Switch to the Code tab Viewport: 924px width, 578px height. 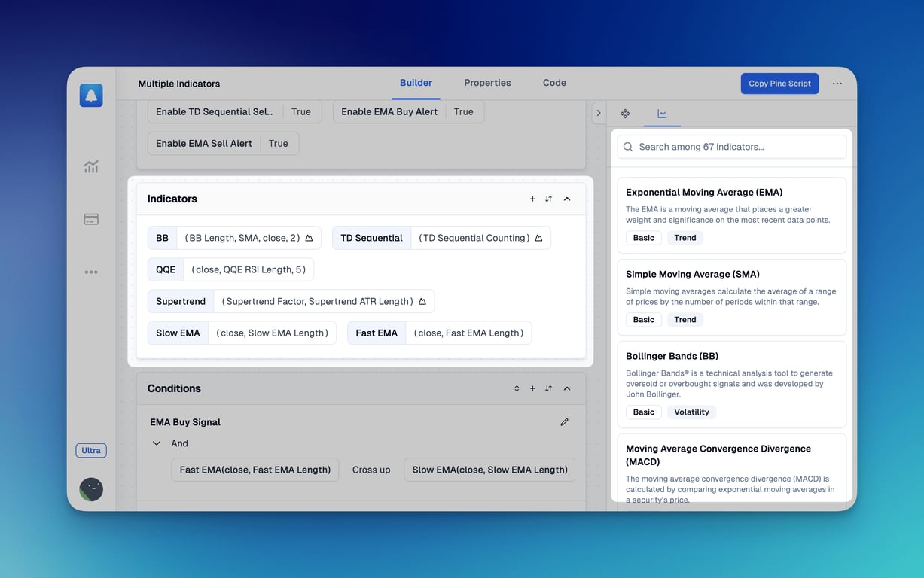point(554,83)
